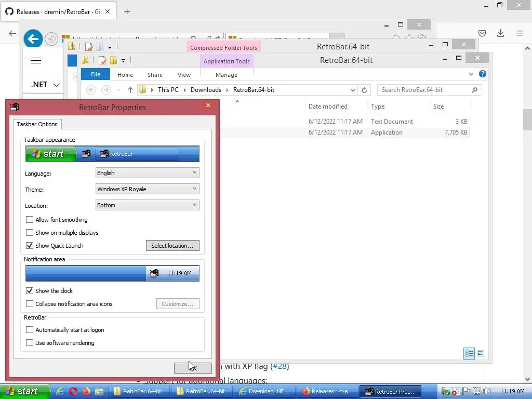Sort by the Date modified column
The image size is (532, 399).
[328, 107]
